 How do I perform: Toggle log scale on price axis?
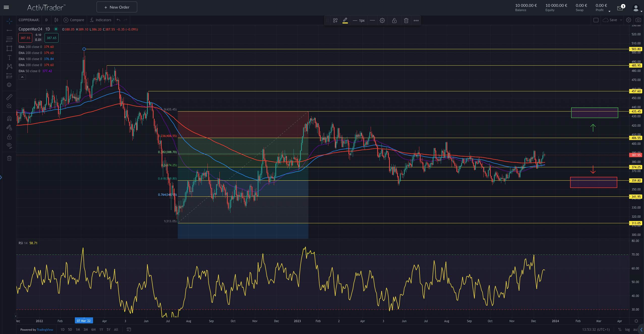click(x=627, y=329)
